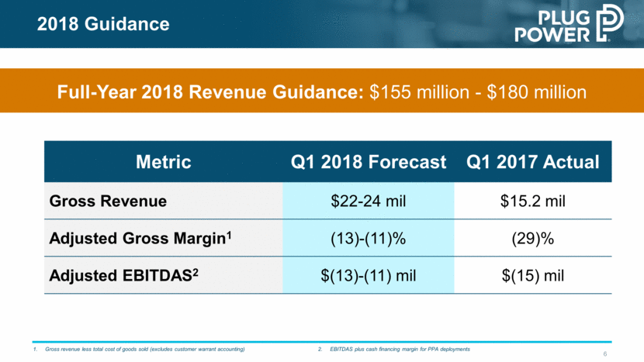
Task: Select the Full-Year 2018 Revenue Guidance banner
Action: 322,92
